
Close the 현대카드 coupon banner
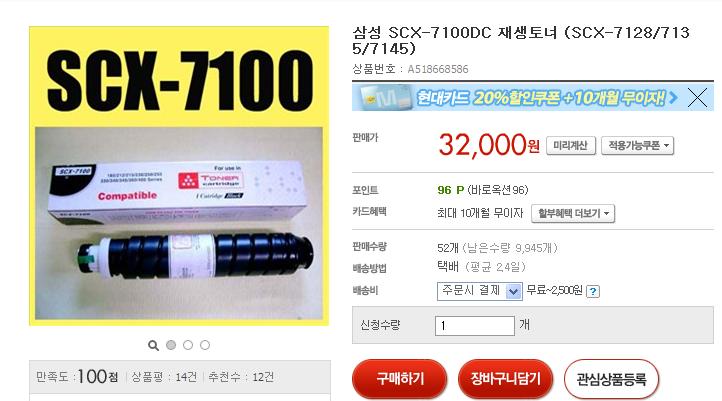[697, 98]
